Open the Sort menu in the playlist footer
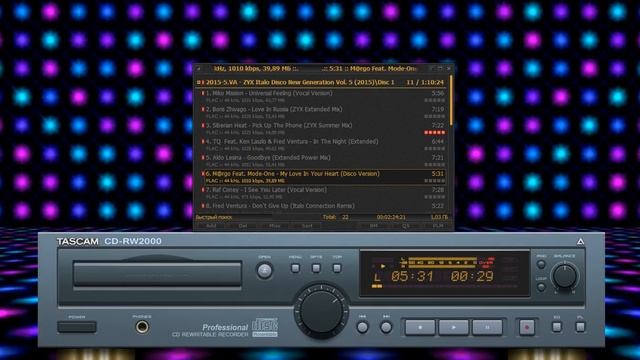Viewport: 640px width, 360px height. tap(307, 226)
